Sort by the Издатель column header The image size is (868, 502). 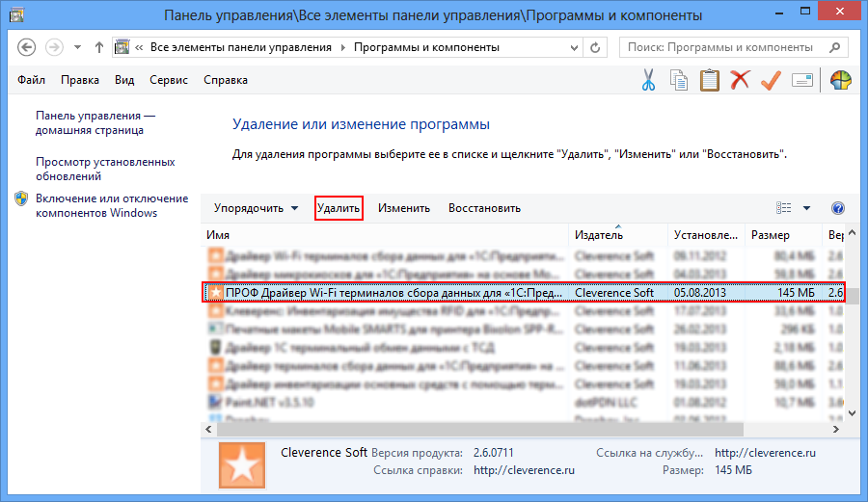618,235
